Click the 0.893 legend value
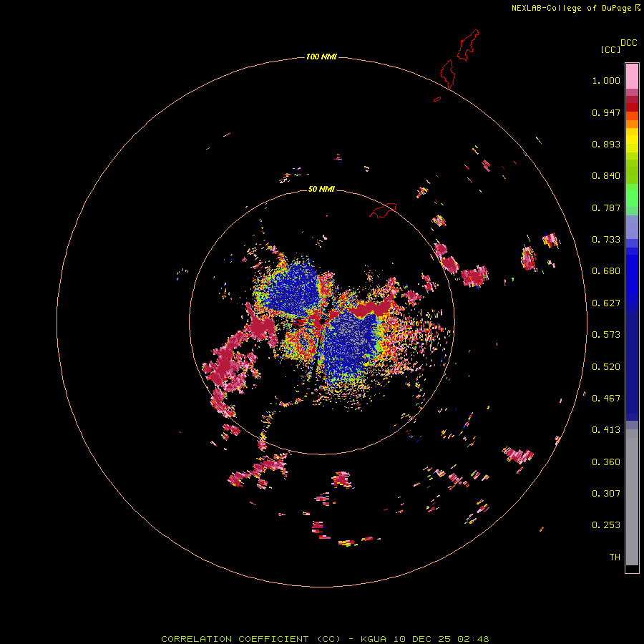644x644 pixels. point(606,144)
